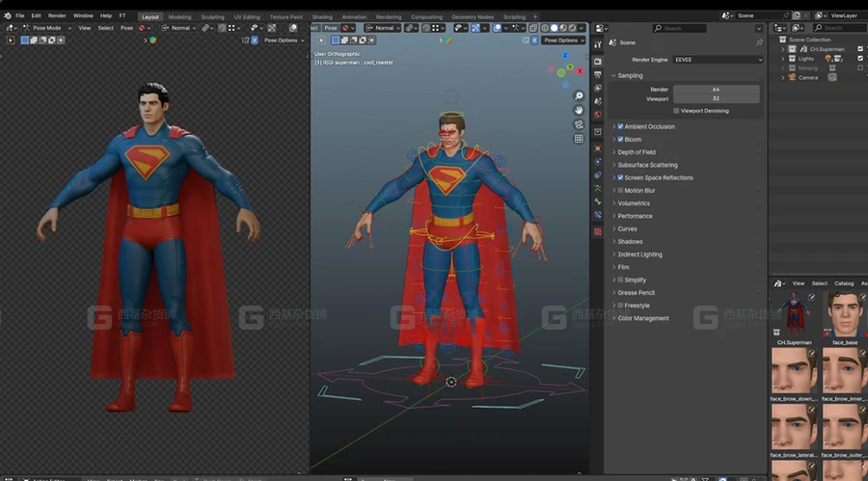Open the Pose Options dropdown in middle viewport
Image resolution: width=868 pixels, height=481 pixels.
point(563,40)
